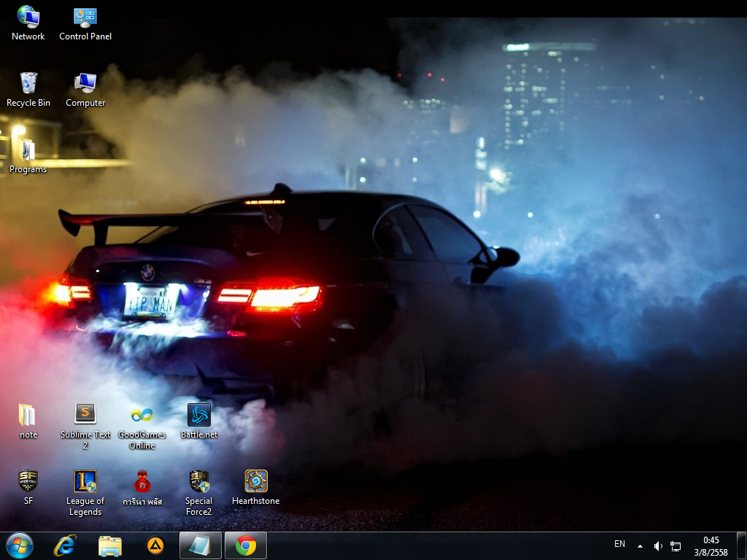Open the Windows Start menu
Viewport: 747px width, 560px height.
click(x=20, y=545)
